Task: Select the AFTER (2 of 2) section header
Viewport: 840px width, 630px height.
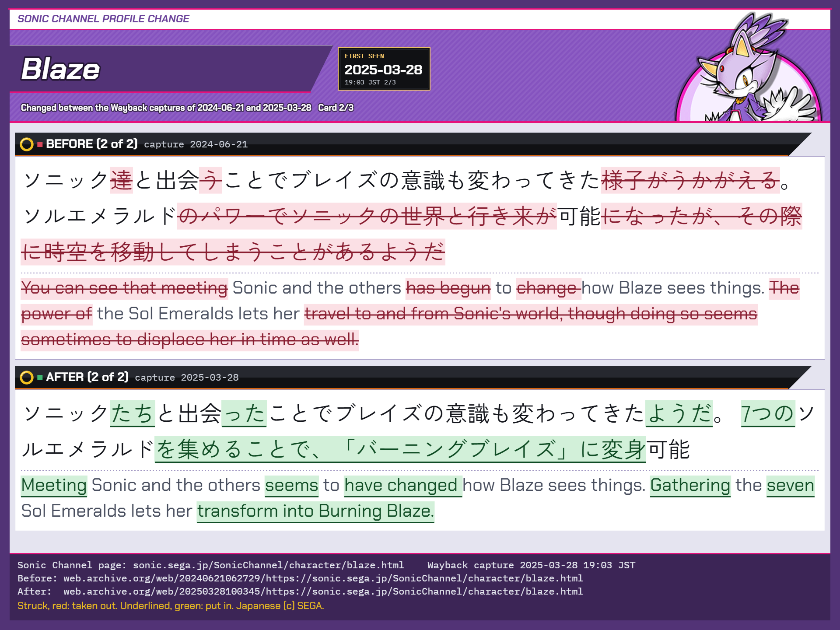Action: click(87, 377)
